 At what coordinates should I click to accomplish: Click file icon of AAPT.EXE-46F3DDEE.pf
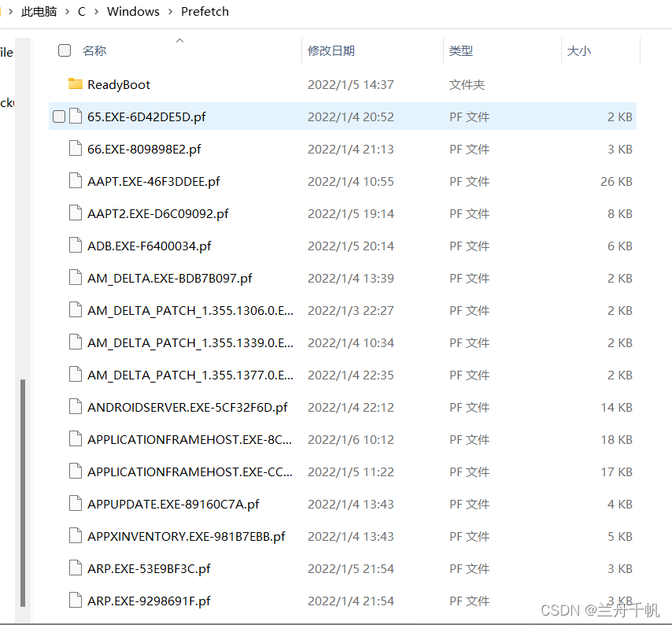tap(76, 180)
